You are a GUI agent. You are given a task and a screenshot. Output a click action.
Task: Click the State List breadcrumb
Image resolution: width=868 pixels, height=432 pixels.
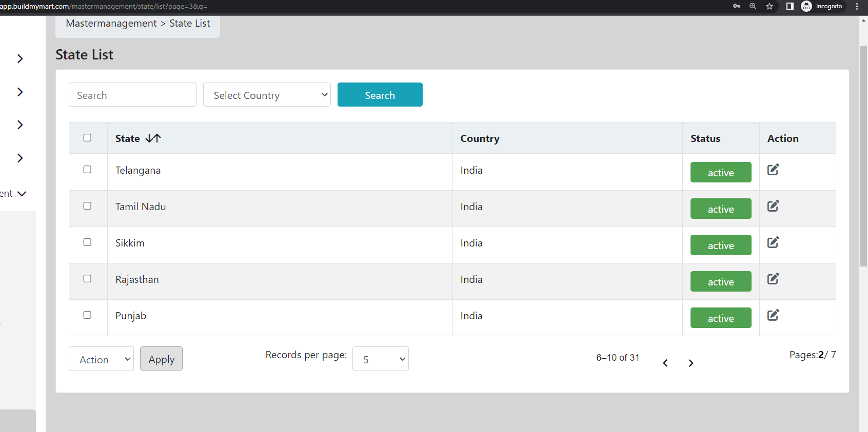tap(190, 23)
